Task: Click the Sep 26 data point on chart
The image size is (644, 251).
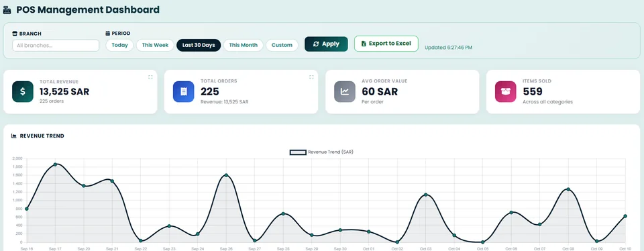Action: point(226,175)
